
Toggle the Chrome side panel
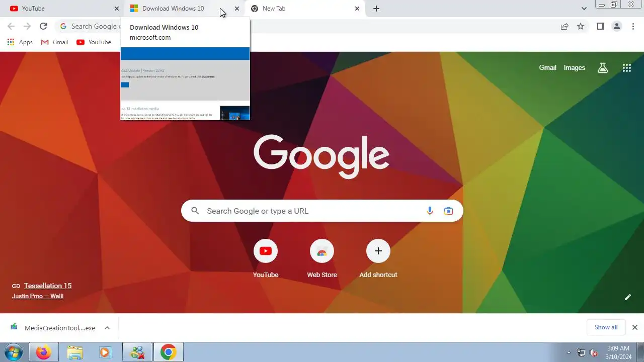coord(600,26)
